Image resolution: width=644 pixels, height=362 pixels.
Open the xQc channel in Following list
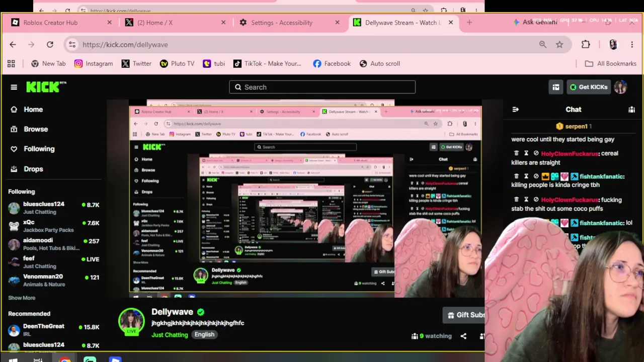coord(54,226)
